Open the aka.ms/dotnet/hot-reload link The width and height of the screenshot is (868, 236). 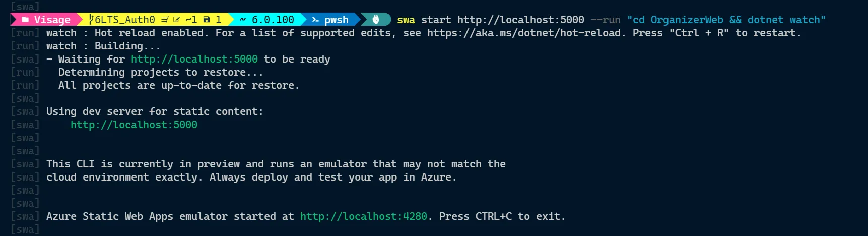click(523, 33)
